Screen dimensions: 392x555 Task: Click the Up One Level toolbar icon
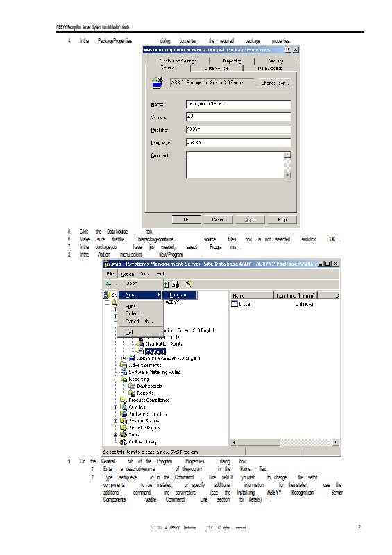pos(166,284)
